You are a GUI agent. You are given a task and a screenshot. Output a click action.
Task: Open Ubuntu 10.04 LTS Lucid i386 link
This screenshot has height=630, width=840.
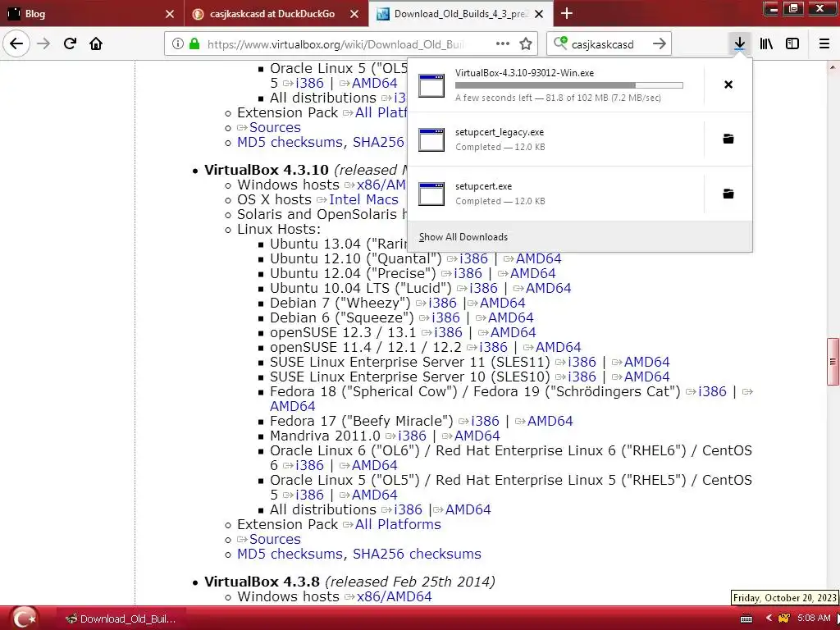tap(483, 288)
